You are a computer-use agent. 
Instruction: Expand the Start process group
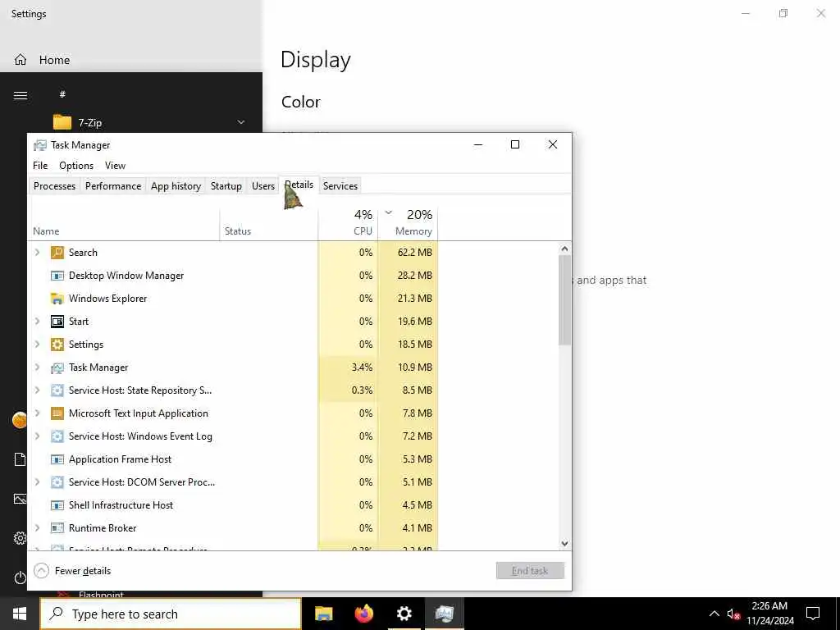pyautogui.click(x=38, y=322)
